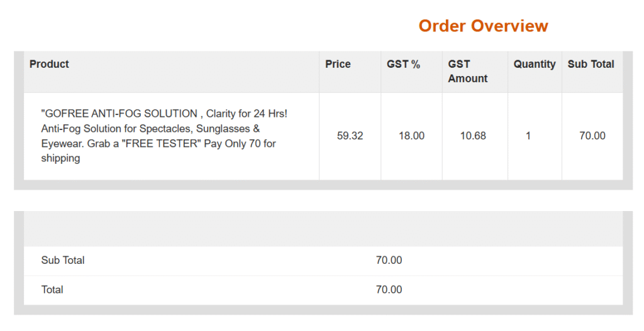Viewport: 644px width, 331px height.
Task: Select the Sub Total label in summary
Action: click(x=63, y=260)
